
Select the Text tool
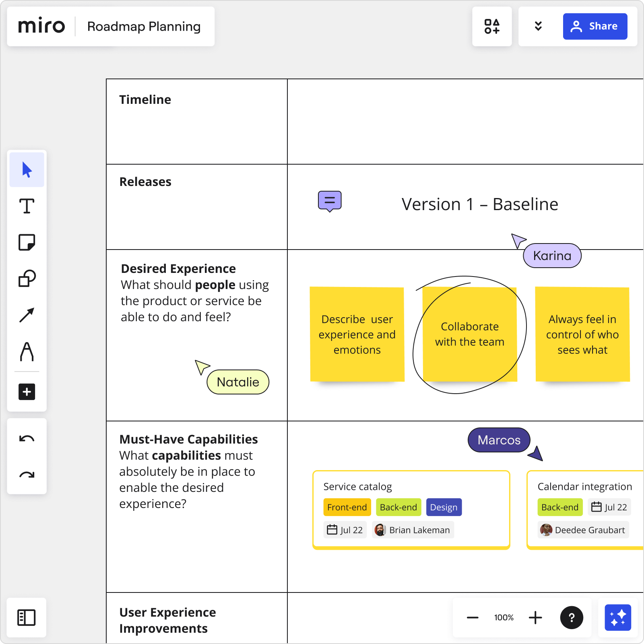click(x=27, y=206)
